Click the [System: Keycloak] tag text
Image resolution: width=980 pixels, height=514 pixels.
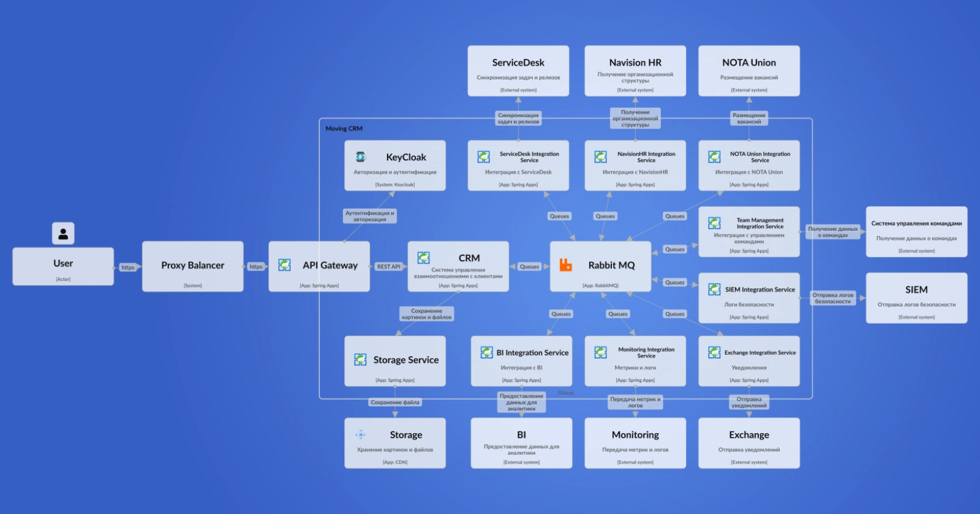[x=395, y=185]
